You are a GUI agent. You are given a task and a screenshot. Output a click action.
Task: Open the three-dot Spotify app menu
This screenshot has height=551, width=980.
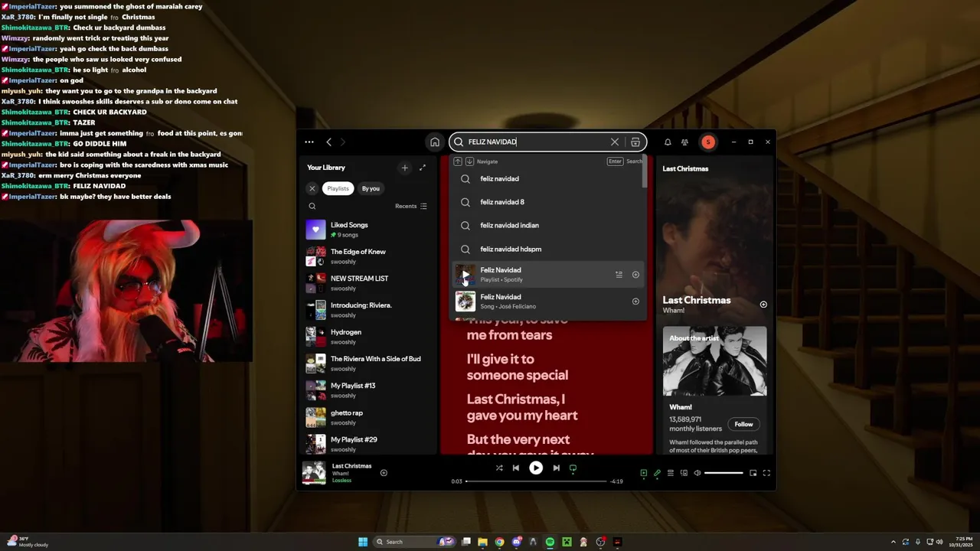309,142
